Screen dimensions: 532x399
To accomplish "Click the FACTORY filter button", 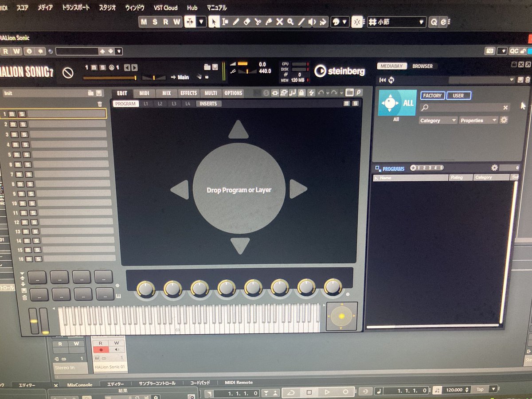I will (432, 95).
